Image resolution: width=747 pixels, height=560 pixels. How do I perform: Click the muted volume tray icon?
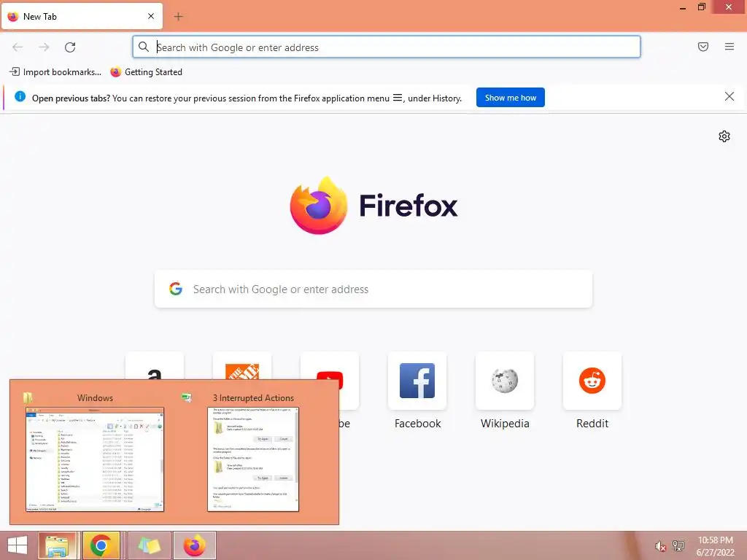(x=660, y=546)
